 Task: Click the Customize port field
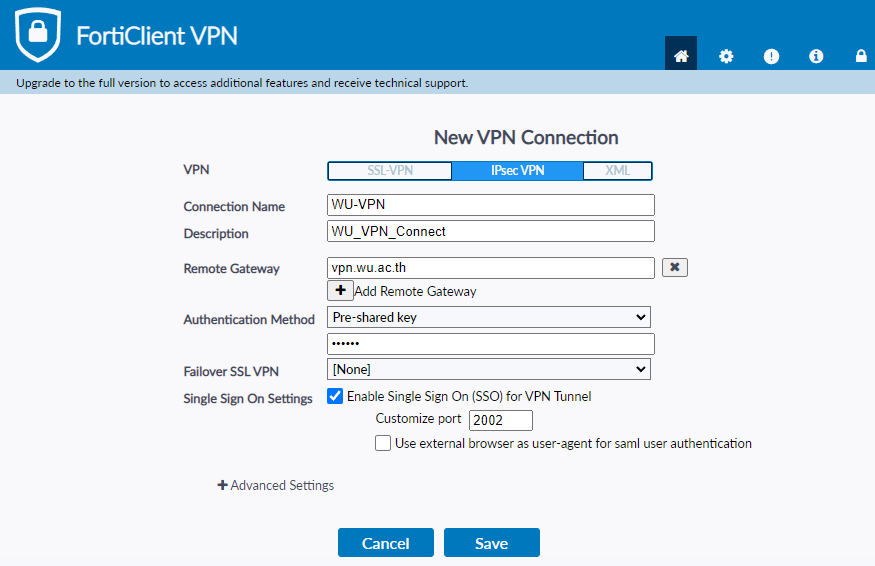[x=500, y=420]
